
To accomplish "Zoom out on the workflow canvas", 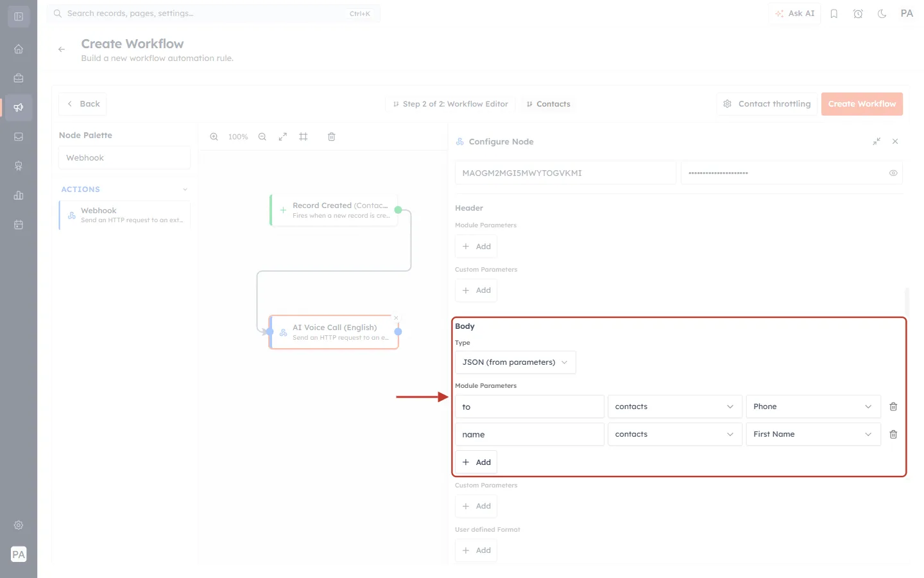I will pyautogui.click(x=262, y=137).
